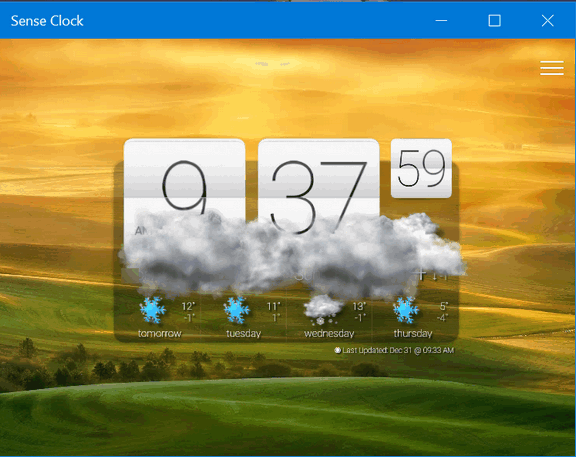Select the thursday forecast label
Image resolution: width=576 pixels, height=457 pixels.
tap(413, 334)
